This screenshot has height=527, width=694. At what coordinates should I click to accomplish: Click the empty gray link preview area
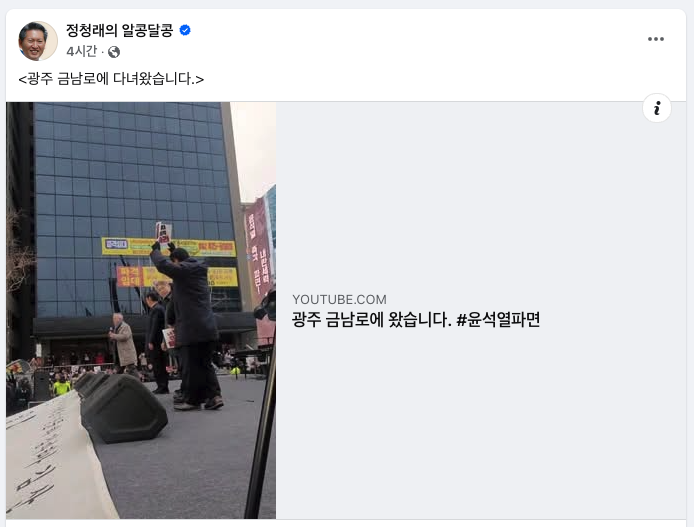pyautogui.click(x=481, y=199)
